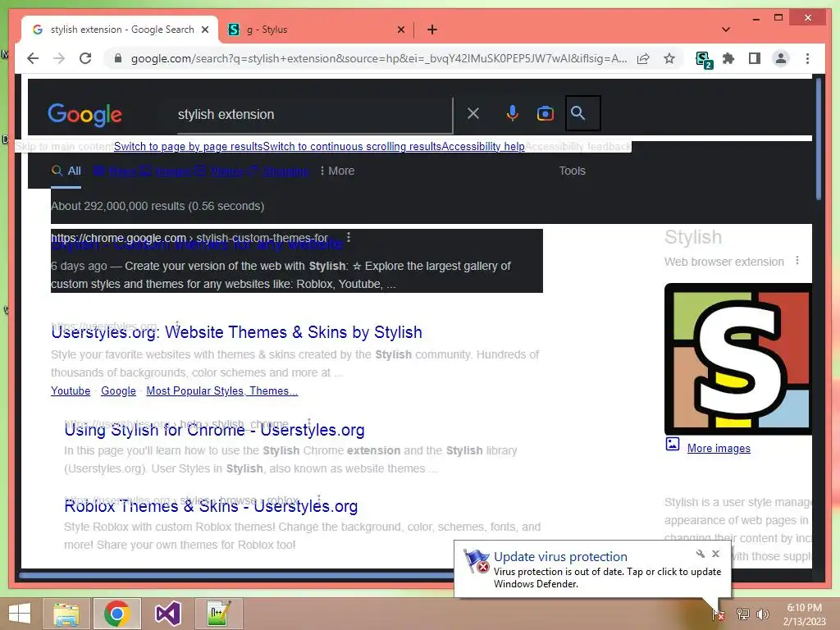Open the Accessibility help link
Image resolution: width=840 pixels, height=630 pixels.
pos(482,146)
